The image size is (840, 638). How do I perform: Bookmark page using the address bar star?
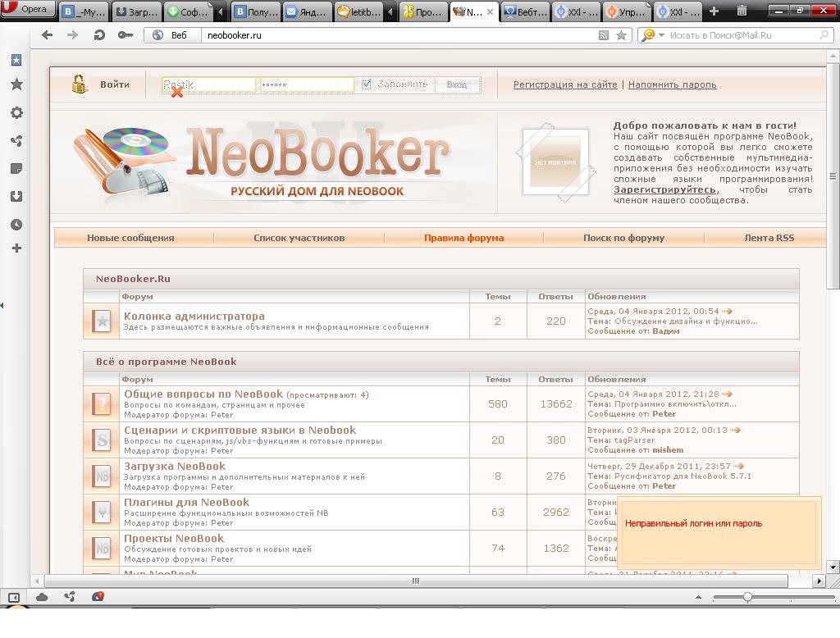tap(622, 35)
